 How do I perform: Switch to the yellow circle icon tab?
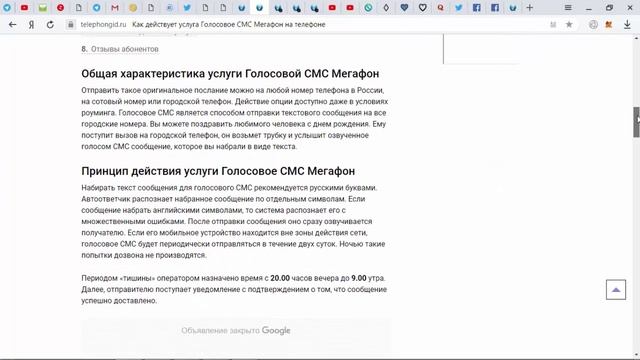click(x=133, y=7)
